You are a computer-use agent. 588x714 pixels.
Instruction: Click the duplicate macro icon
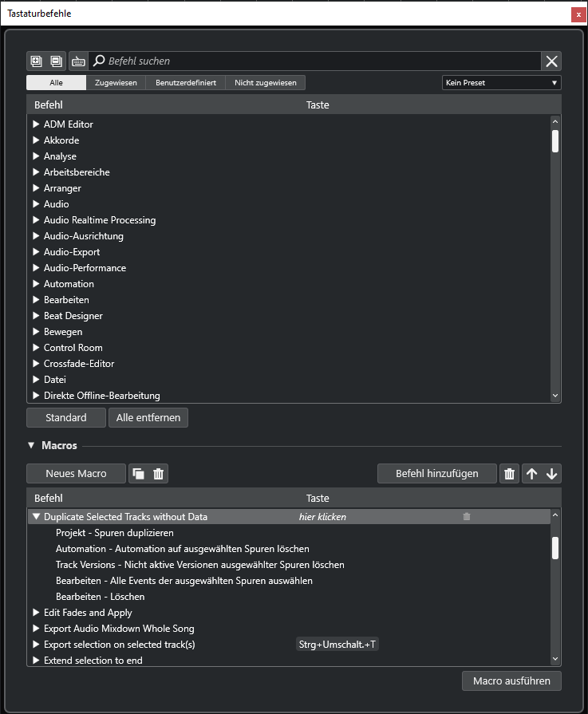click(139, 474)
